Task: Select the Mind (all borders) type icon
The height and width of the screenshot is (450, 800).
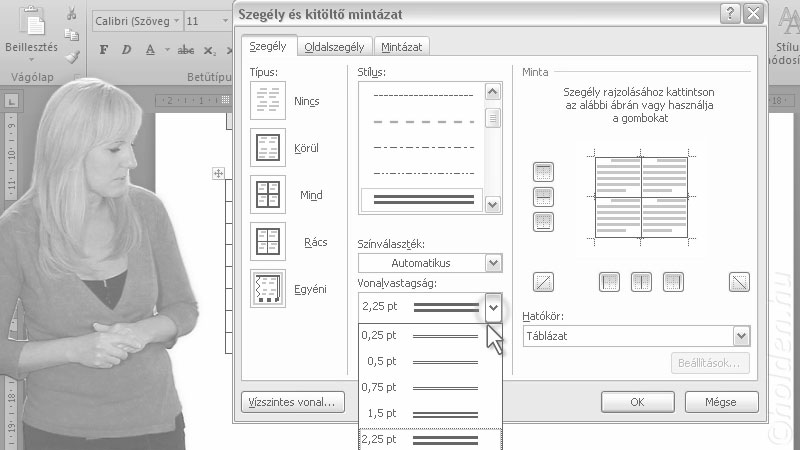Action: tap(267, 194)
